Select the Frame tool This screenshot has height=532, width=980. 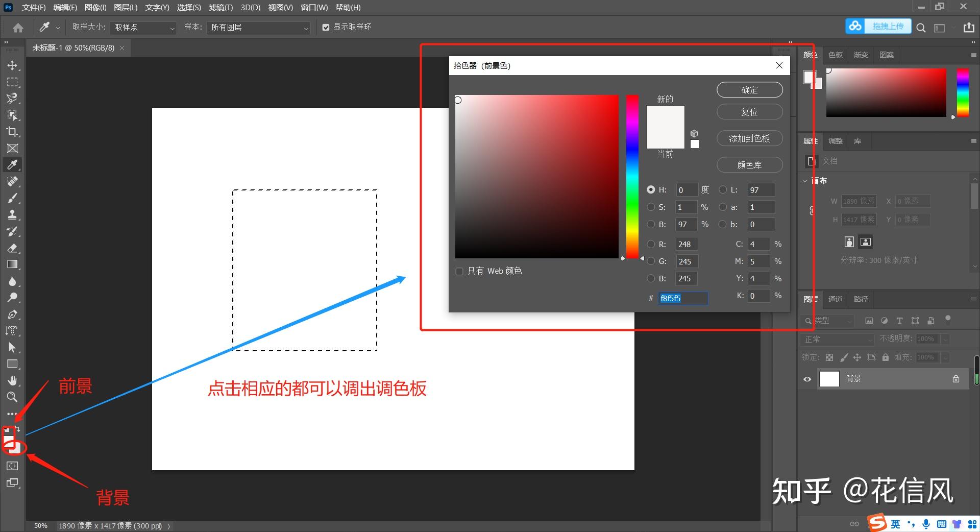pos(12,148)
